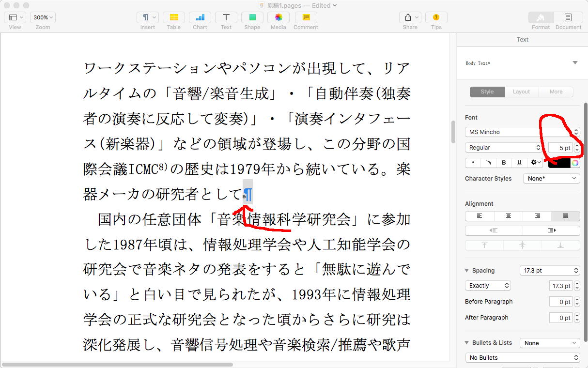Screen dimensions: 588x368
Task: Toggle underline formatting
Action: click(x=520, y=163)
